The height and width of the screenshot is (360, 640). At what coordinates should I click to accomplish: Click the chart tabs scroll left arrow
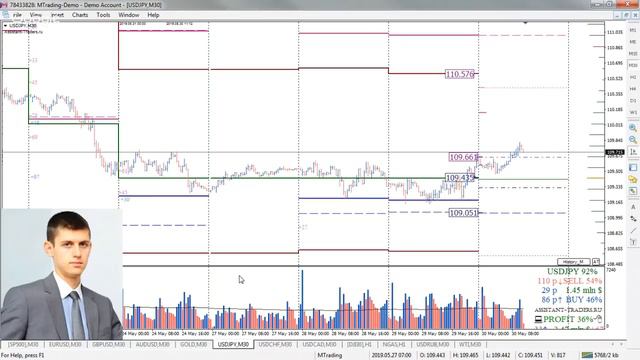point(612,344)
